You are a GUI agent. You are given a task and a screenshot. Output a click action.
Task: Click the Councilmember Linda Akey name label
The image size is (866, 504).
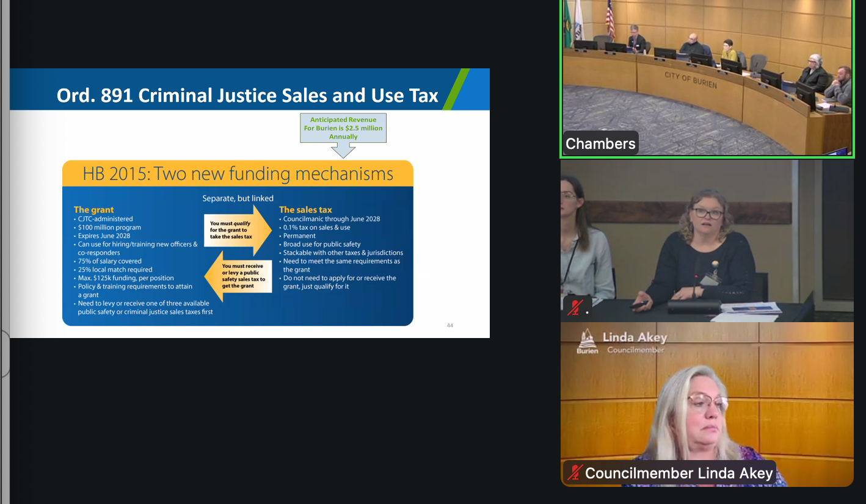[x=678, y=473]
